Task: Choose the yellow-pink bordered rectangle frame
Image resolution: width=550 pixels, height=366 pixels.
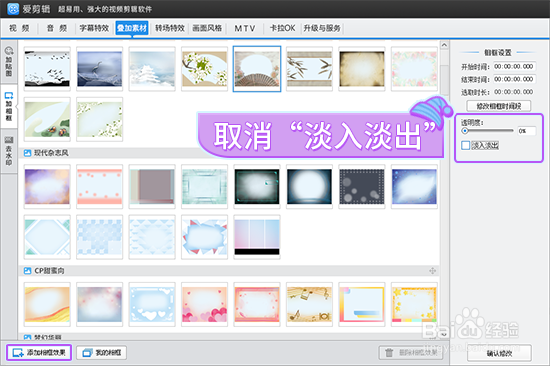Action: tap(362, 305)
